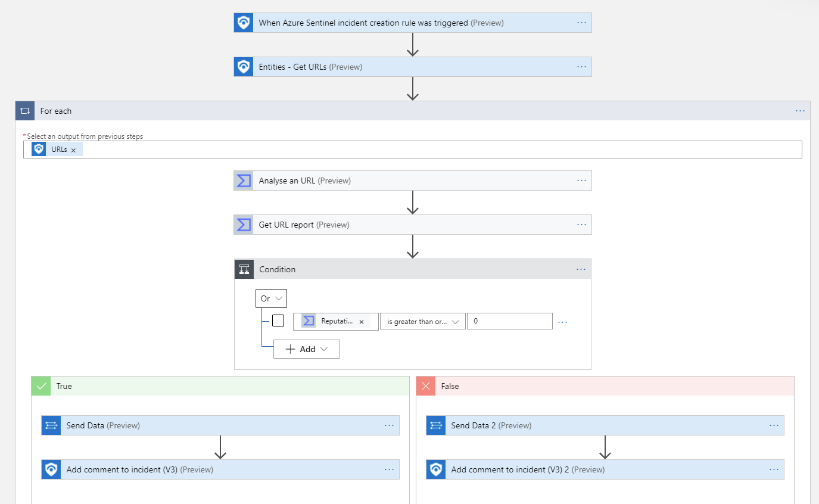The width and height of the screenshot is (819, 504).
Task: Click the Select an output input field
Action: click(413, 150)
